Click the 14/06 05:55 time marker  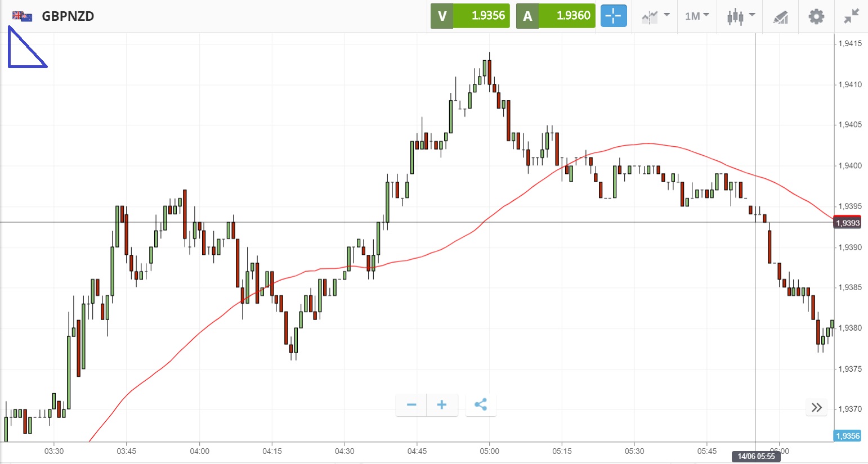pos(756,456)
